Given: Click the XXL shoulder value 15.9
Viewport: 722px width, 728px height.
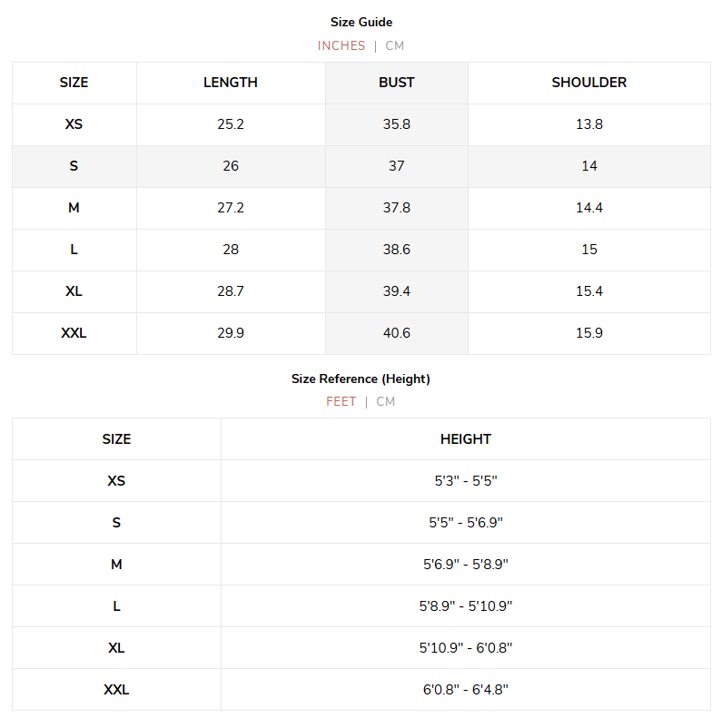Looking at the screenshot, I should (589, 333).
